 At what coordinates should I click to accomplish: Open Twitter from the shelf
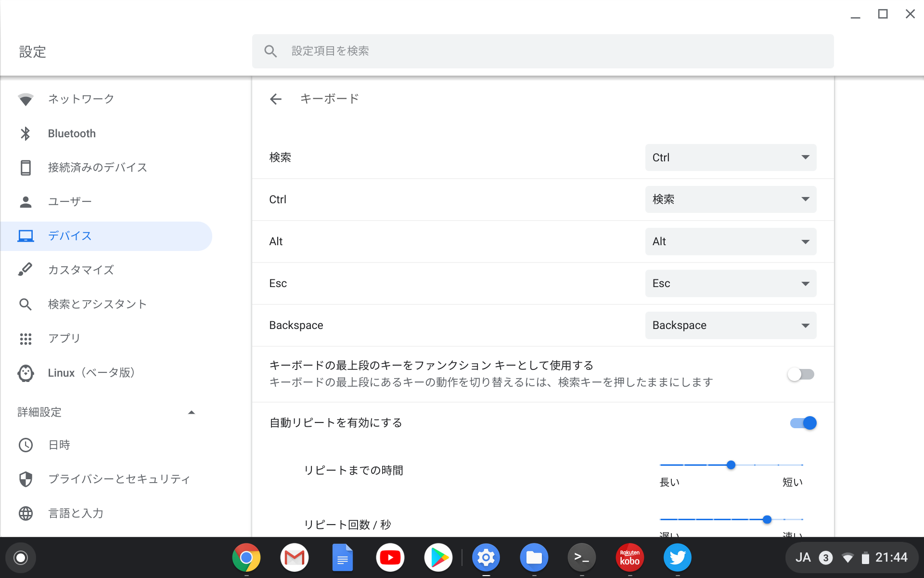pyautogui.click(x=678, y=558)
